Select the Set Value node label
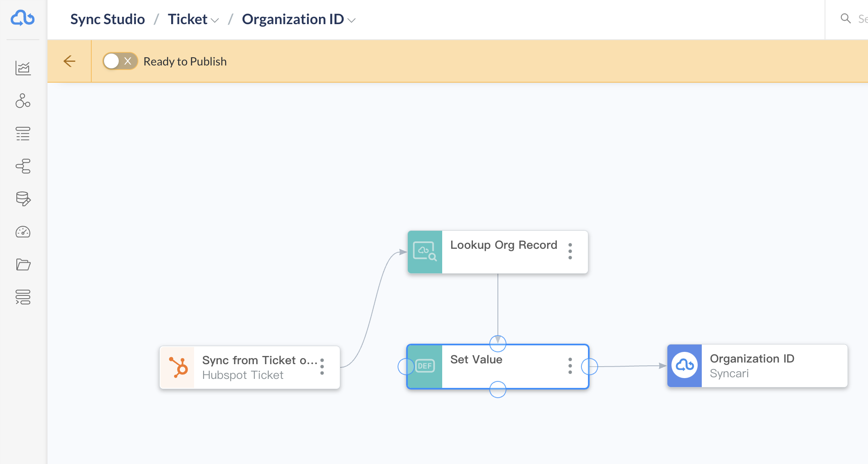Viewport: 868px width, 464px height. 476,359
